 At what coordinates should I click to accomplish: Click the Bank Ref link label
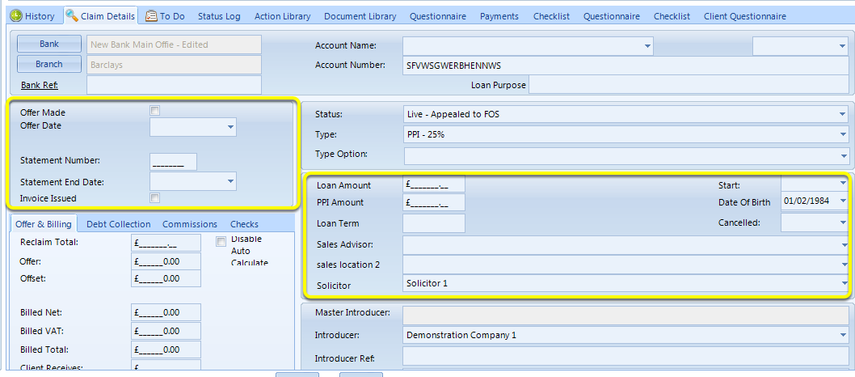(39, 85)
